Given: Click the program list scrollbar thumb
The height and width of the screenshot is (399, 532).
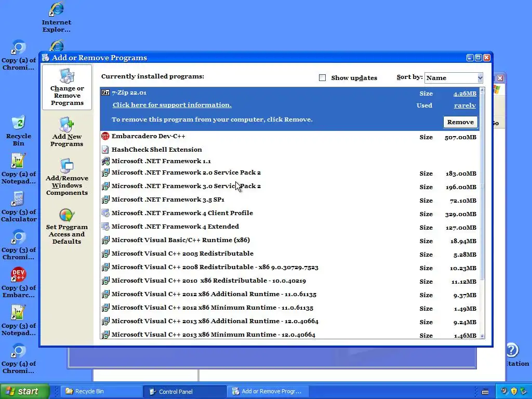Looking at the screenshot, I should tap(482, 186).
